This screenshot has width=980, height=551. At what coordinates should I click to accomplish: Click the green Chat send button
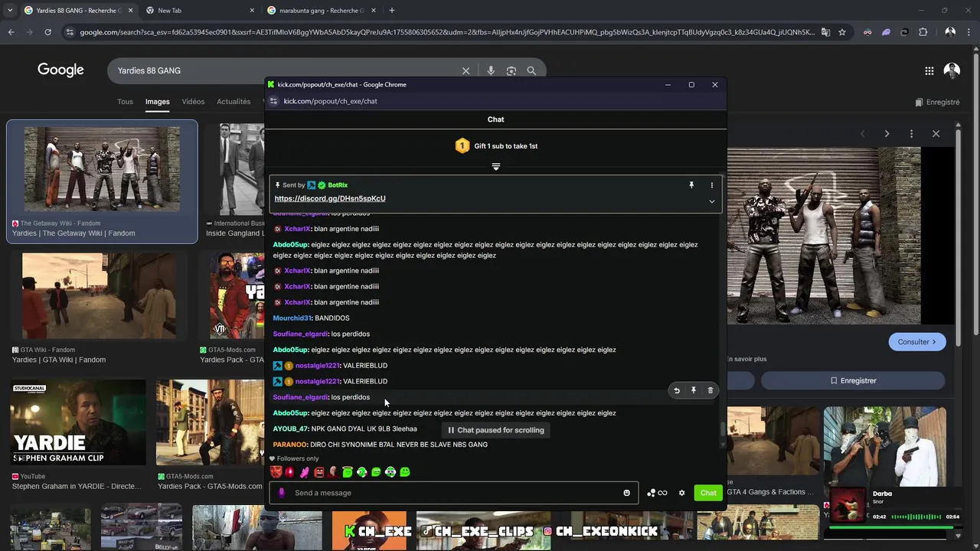708,493
